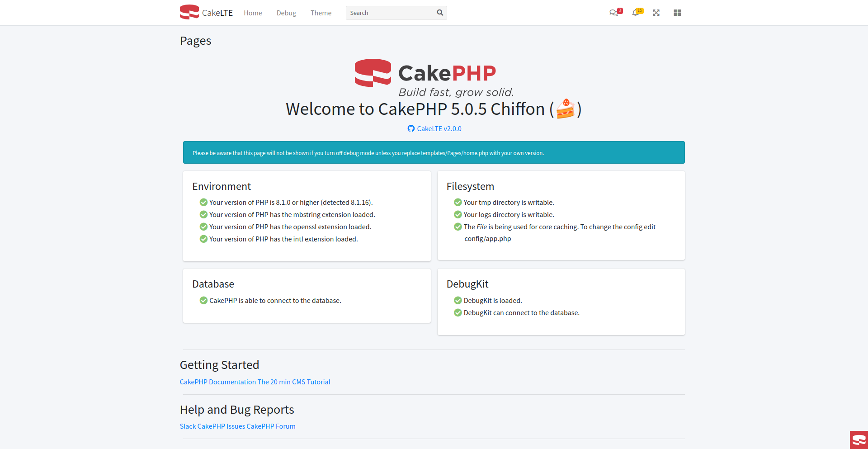Click 'Your tmp directory is writable.' text
868x449 pixels.
[509, 202]
